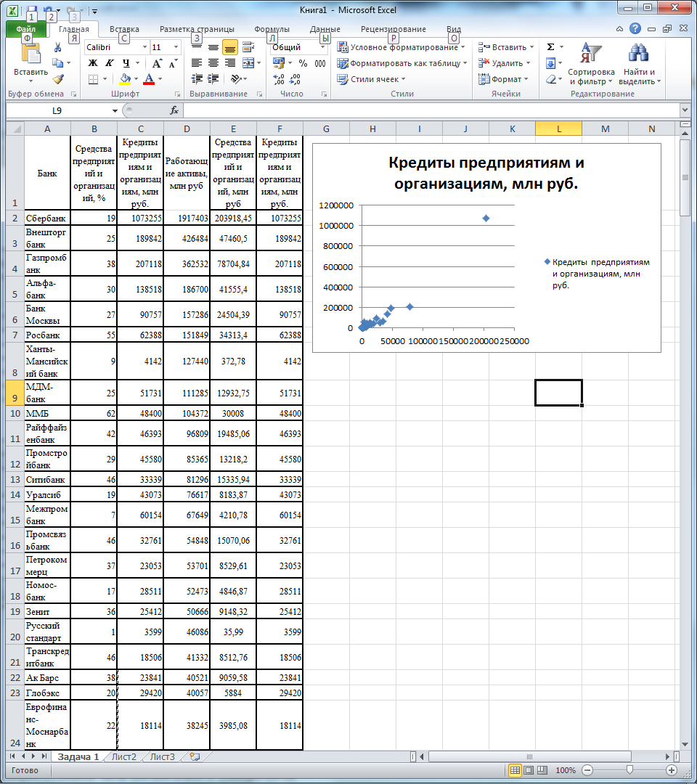Click the insert new worksheet icon
Viewport: 697px width, 784px height.
pos(195,756)
